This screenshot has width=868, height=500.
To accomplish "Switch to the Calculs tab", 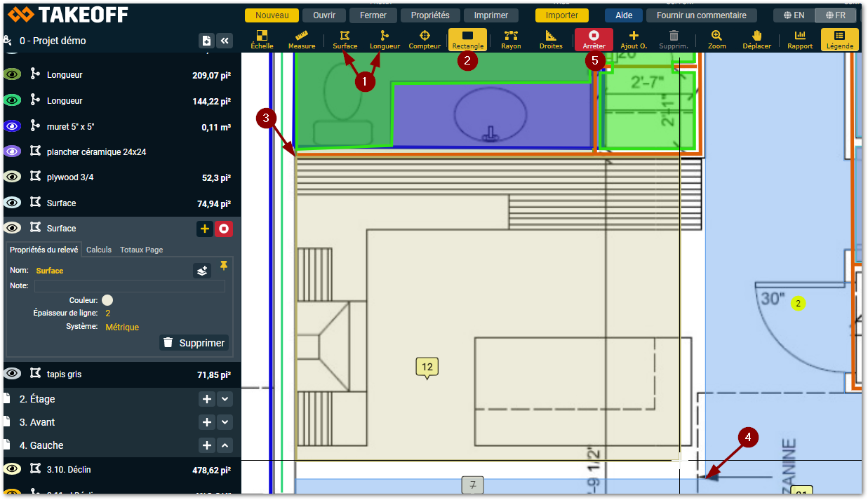I will pos(99,250).
